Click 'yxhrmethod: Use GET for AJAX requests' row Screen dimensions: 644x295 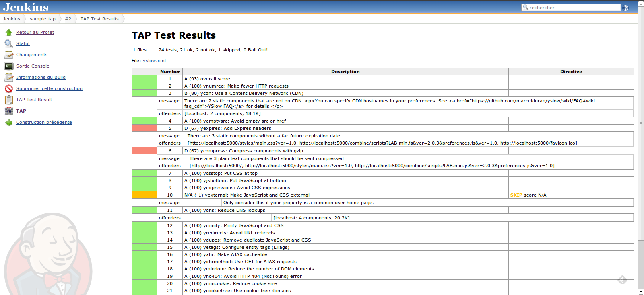(x=383, y=262)
